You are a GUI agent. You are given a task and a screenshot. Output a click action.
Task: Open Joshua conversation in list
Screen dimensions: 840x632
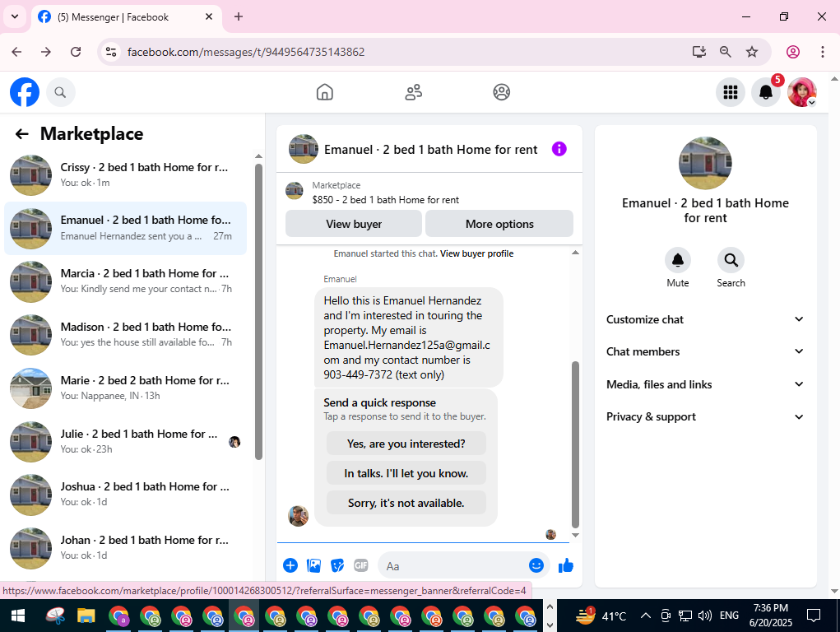pos(125,495)
